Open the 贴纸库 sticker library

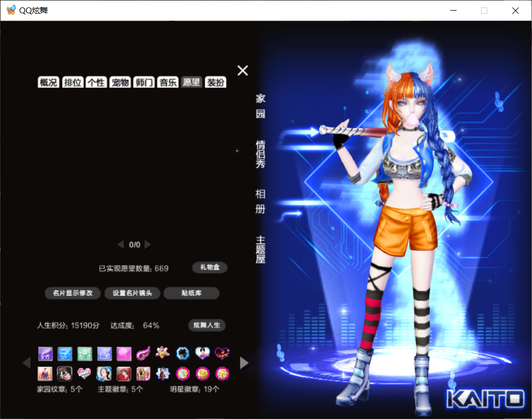191,293
